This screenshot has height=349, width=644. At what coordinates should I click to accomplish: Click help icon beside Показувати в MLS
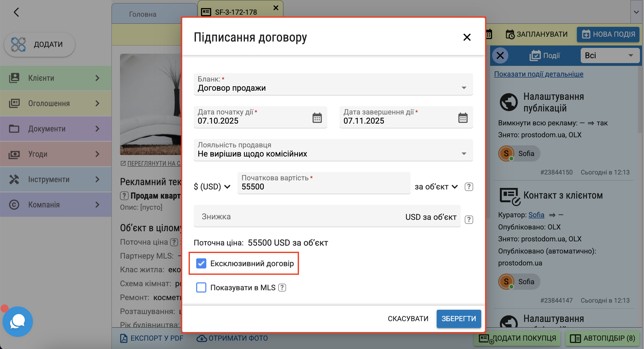pyautogui.click(x=282, y=288)
